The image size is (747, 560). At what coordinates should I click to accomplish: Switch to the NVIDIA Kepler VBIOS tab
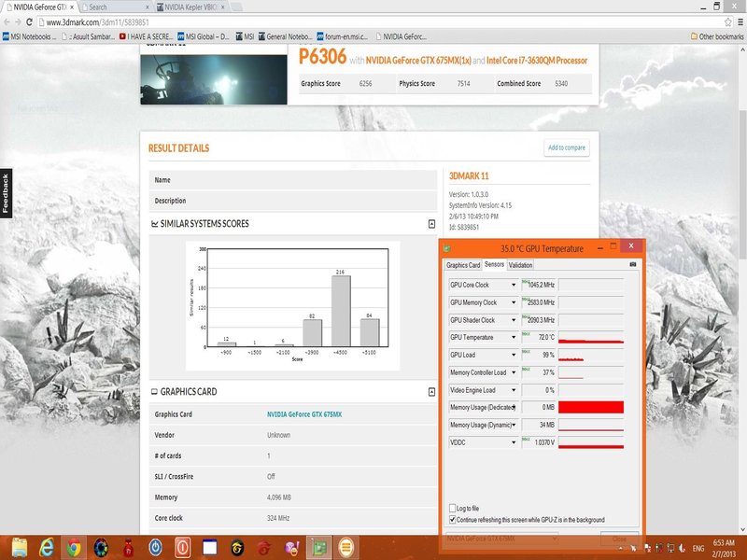click(190, 7)
